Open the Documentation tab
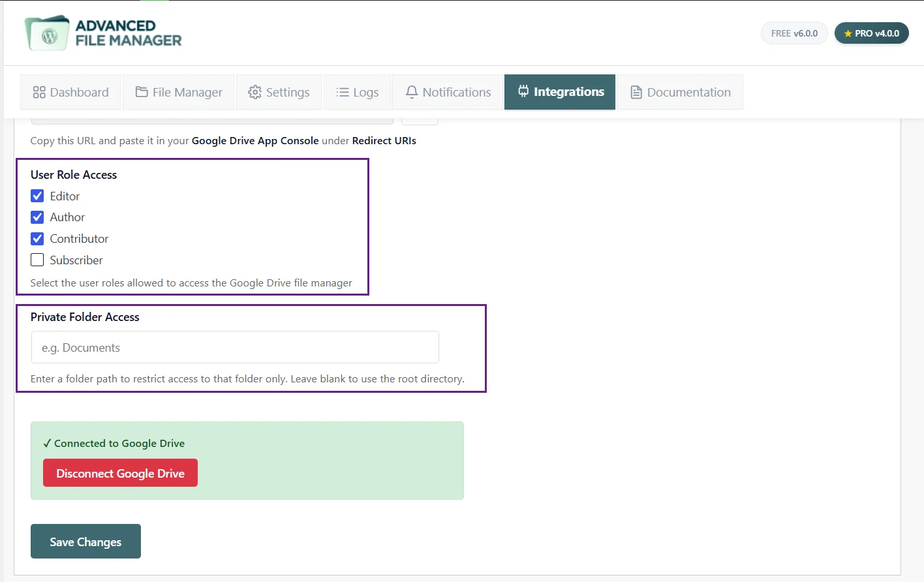 (681, 92)
